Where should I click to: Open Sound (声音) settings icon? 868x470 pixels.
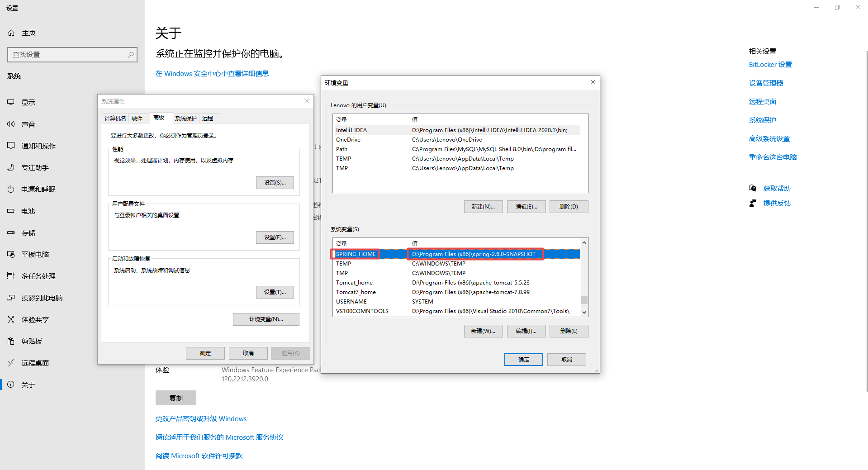coord(11,124)
